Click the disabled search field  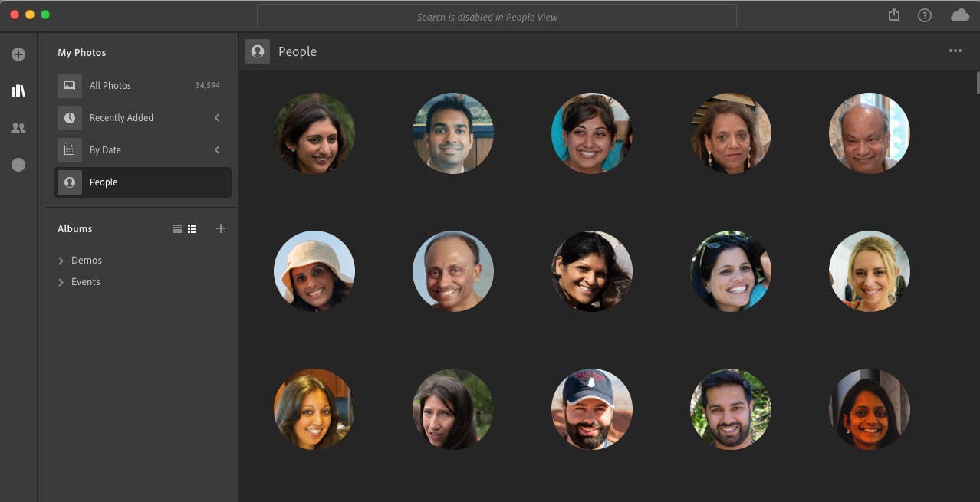point(496,16)
